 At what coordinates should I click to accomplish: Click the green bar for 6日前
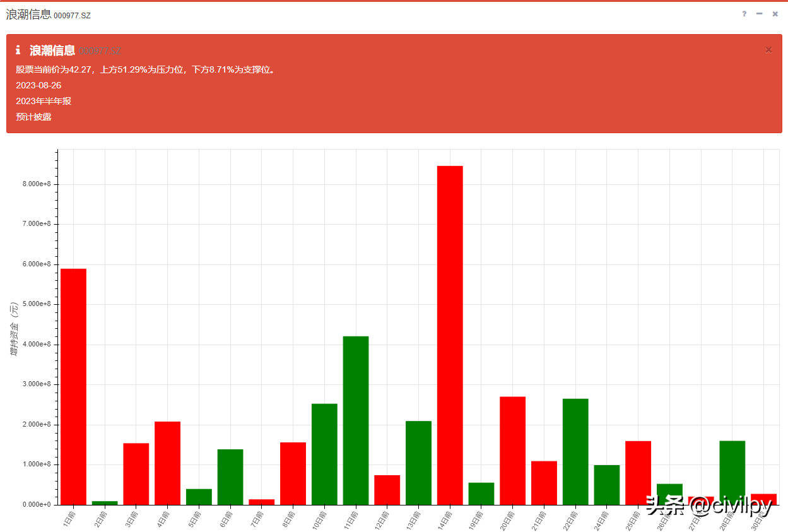230,477
